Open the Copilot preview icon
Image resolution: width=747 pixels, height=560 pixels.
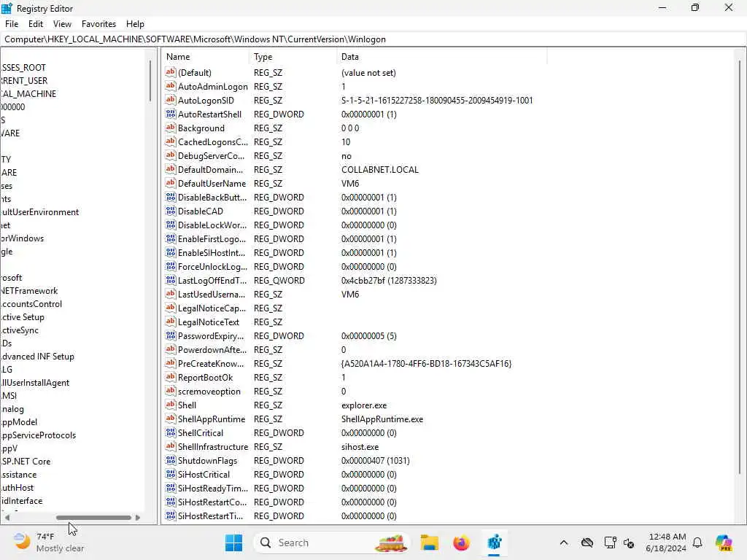click(724, 542)
